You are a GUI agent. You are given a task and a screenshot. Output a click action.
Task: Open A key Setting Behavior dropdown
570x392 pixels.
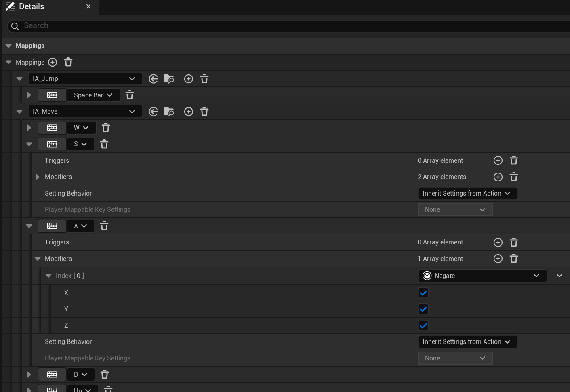click(x=468, y=342)
